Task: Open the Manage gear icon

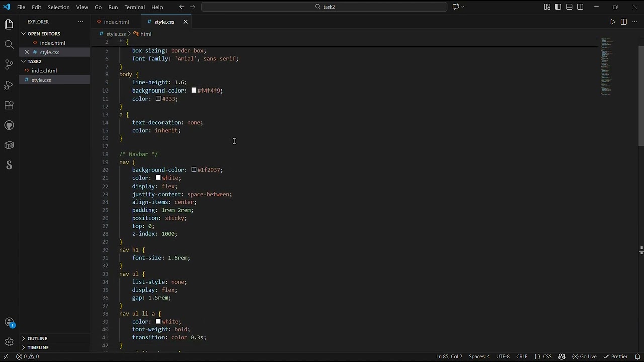Action: pyautogui.click(x=9, y=342)
